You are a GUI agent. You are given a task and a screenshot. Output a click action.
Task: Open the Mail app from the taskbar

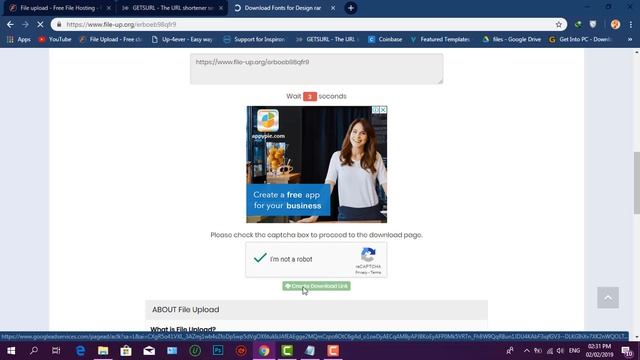tap(149, 351)
